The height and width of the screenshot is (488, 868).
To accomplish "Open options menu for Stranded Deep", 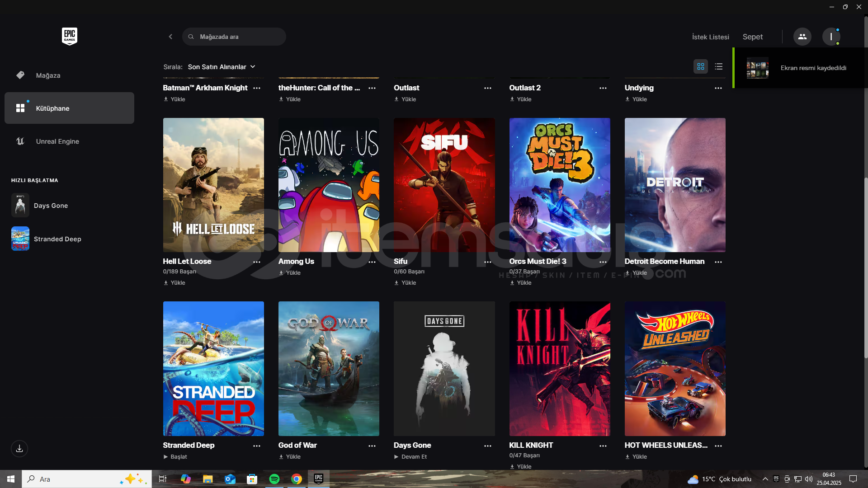I will click(x=257, y=446).
